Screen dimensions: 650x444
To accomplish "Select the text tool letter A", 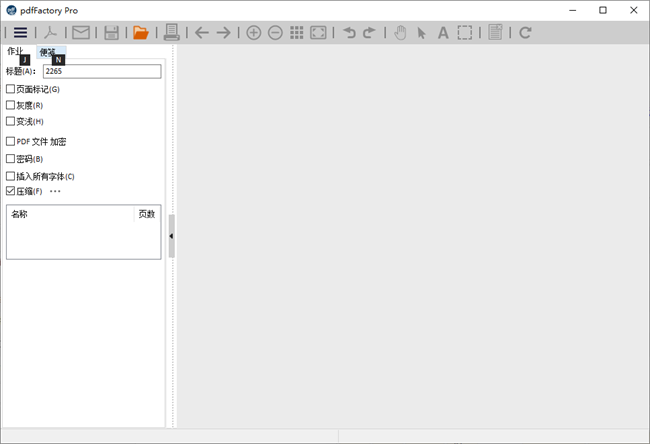I will tap(443, 33).
